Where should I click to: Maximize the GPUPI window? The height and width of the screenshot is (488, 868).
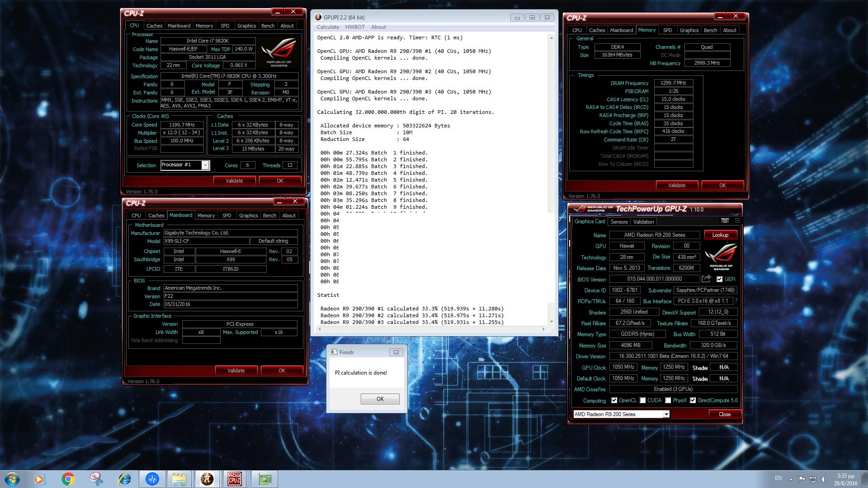pos(532,17)
